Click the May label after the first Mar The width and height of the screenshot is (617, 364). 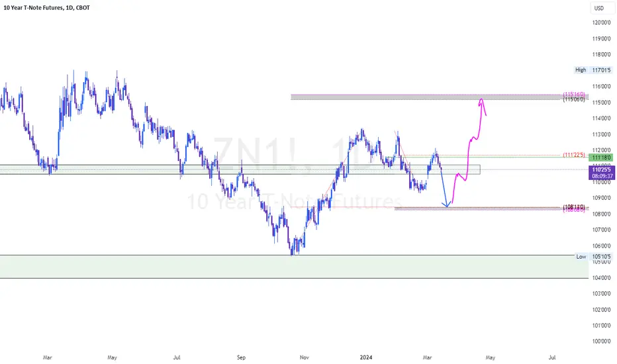[112, 357]
